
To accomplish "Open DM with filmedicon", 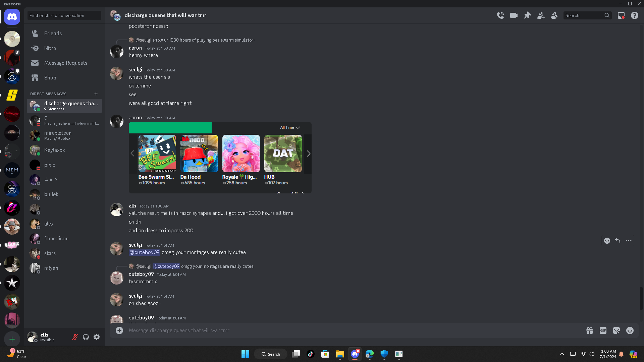I will pyautogui.click(x=64, y=239).
